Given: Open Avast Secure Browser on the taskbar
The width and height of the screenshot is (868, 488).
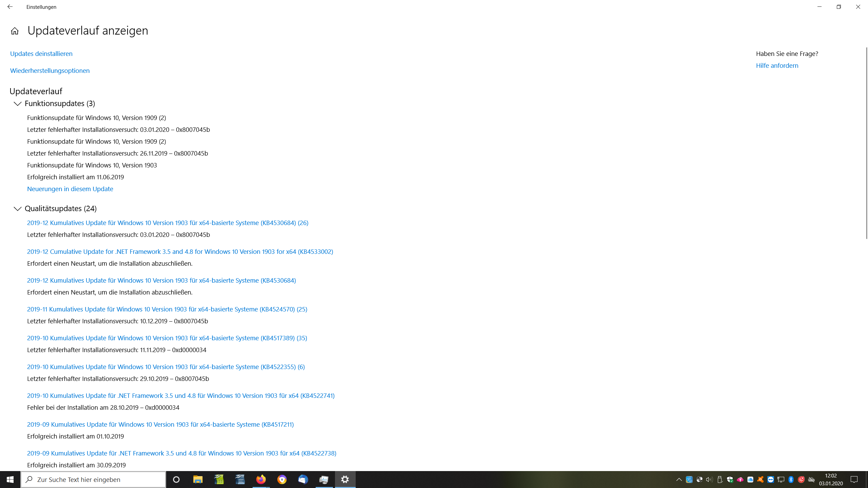Looking at the screenshot, I should pos(282,479).
